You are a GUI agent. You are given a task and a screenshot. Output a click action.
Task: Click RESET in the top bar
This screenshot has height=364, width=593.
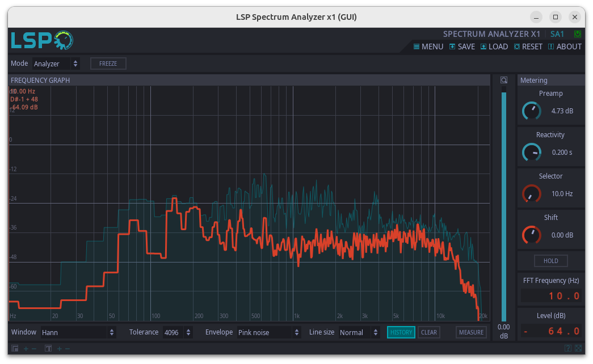(528, 46)
